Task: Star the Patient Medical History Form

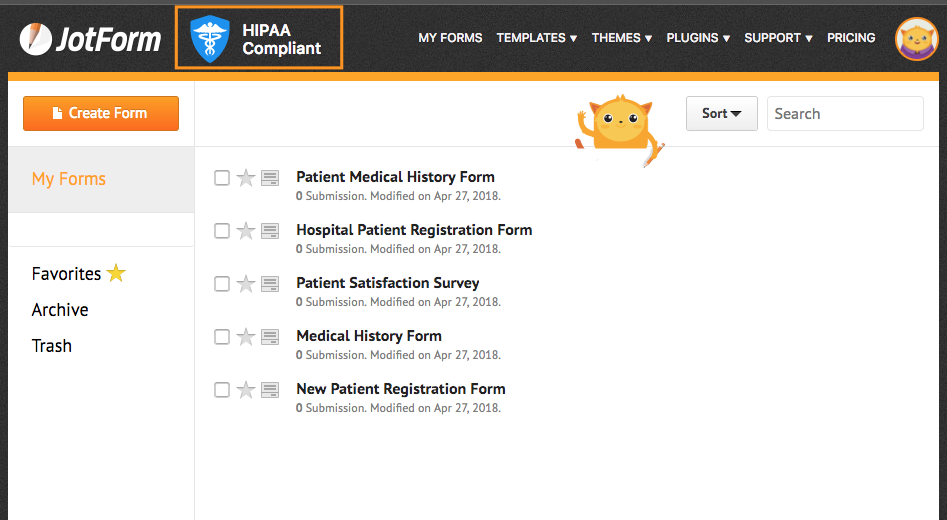Action: point(246,178)
